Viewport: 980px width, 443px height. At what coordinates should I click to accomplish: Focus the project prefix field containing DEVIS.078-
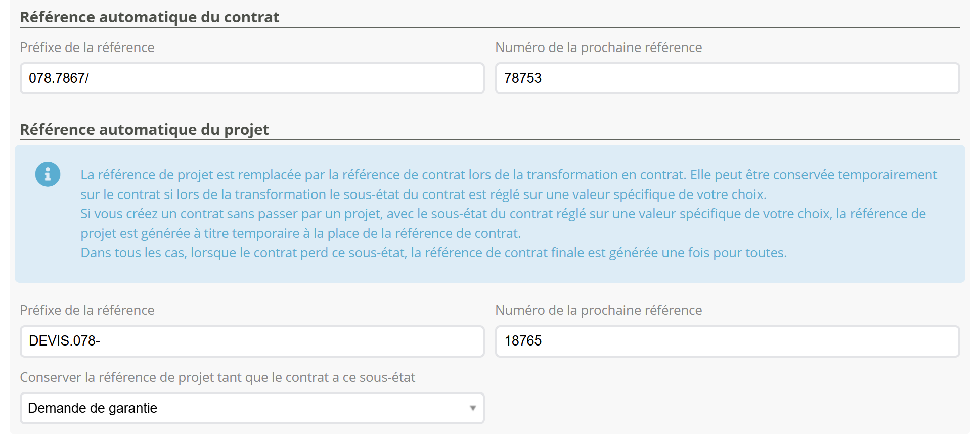pyautogui.click(x=252, y=341)
